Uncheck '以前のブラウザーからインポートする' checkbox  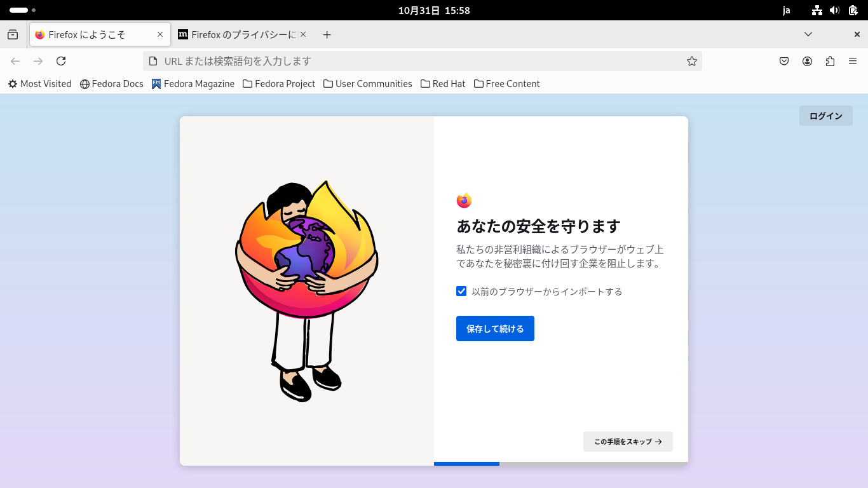461,292
